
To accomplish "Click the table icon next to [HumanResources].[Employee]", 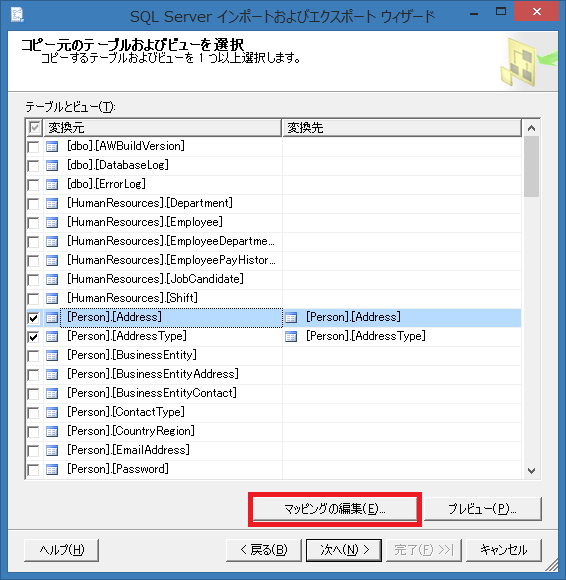I will pos(52,223).
